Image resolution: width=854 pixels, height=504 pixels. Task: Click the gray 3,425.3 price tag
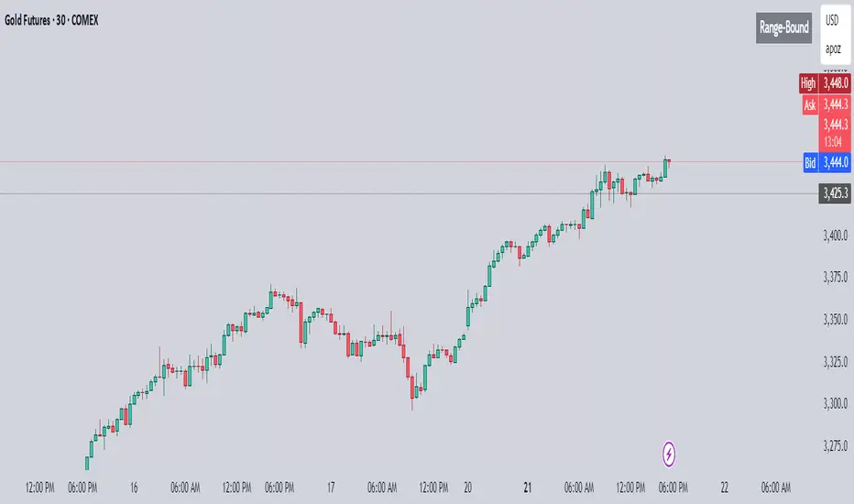(x=834, y=193)
